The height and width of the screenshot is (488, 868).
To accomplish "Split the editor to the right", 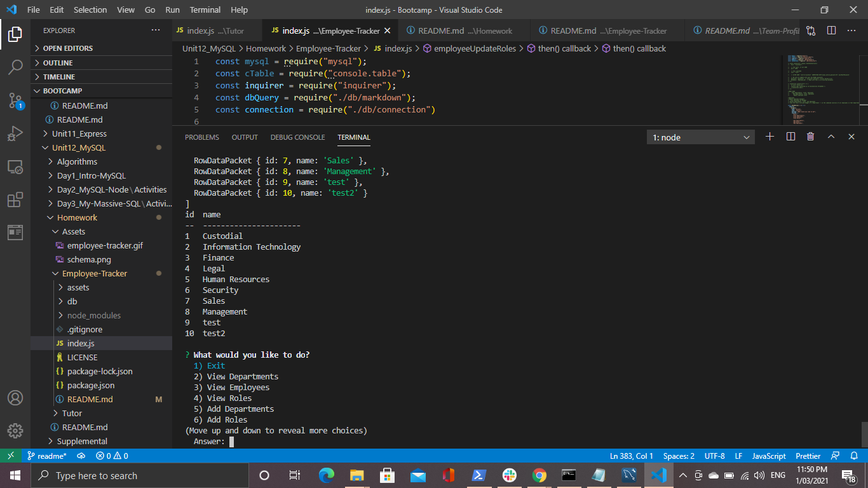I will (x=831, y=30).
